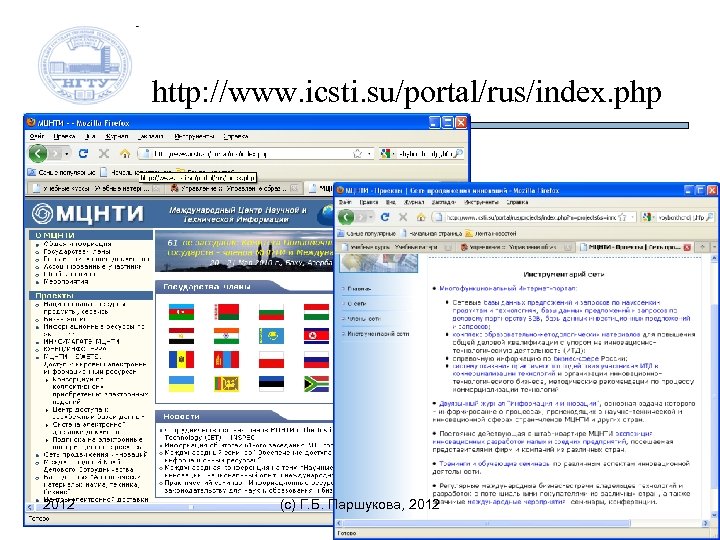
Task: Click Bulgaria flag in Государства-члены
Action: tap(271, 312)
